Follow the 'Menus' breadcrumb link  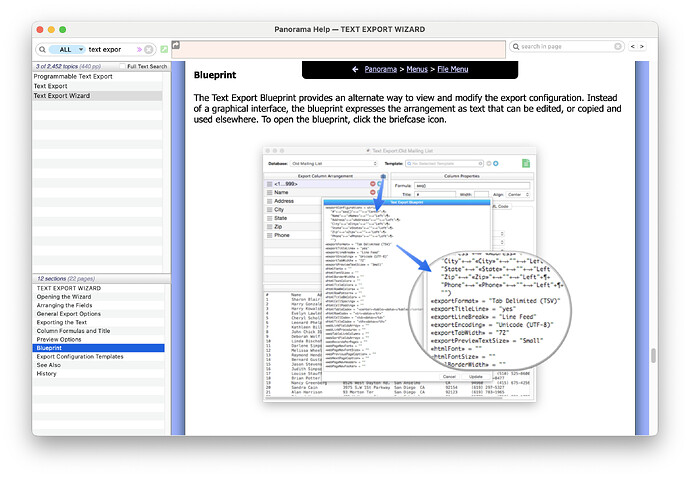coord(417,69)
